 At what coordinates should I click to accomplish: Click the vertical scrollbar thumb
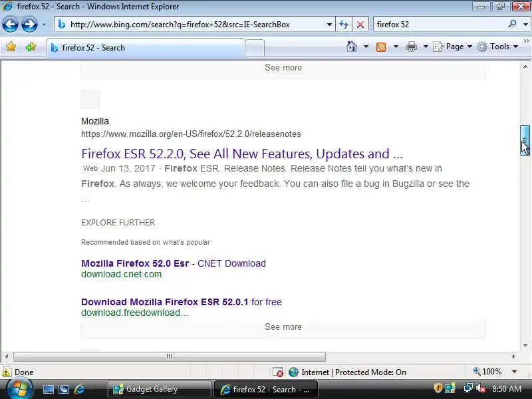[x=525, y=140]
